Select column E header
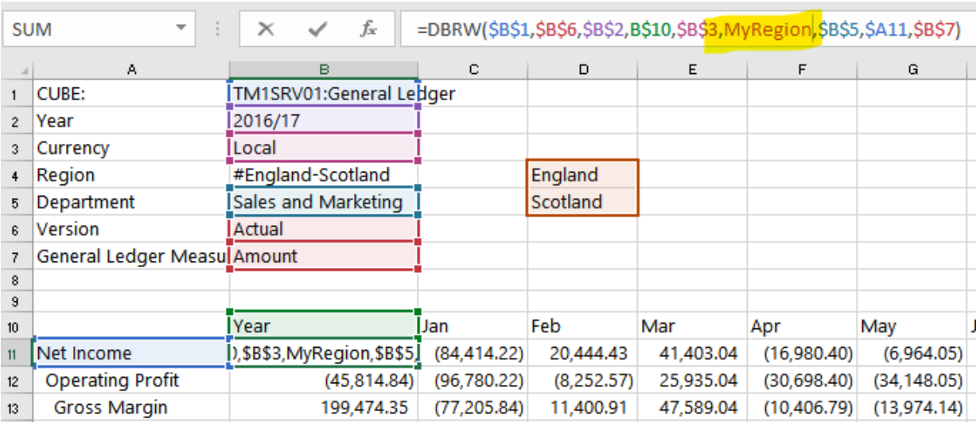This screenshot has width=980, height=427. click(692, 70)
